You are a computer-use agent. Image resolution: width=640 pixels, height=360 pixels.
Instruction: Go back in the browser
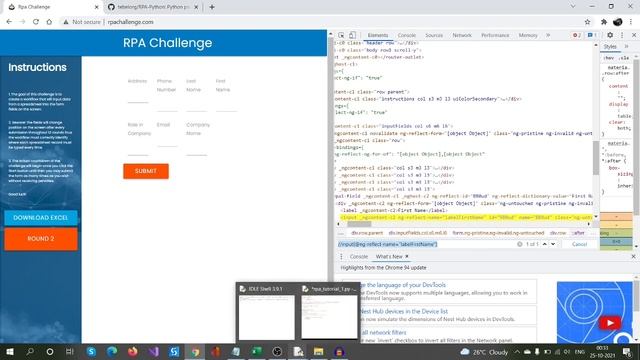pyautogui.click(x=9, y=22)
